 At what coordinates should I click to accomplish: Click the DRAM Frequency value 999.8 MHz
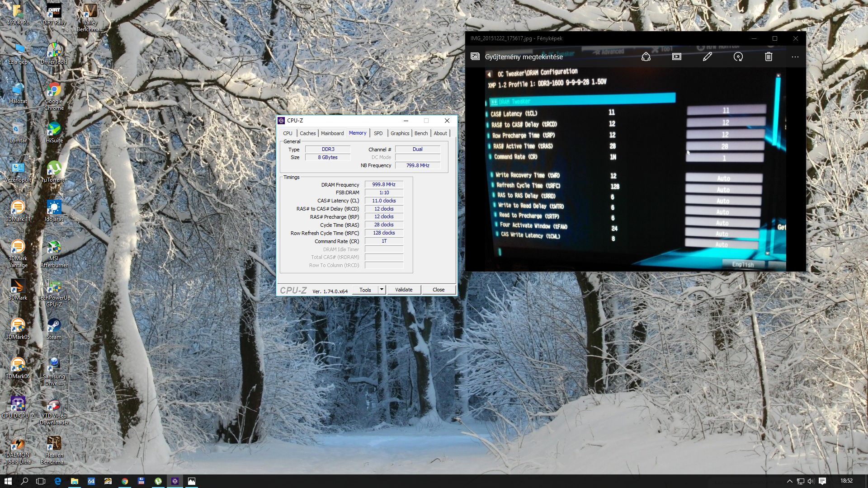pos(384,184)
